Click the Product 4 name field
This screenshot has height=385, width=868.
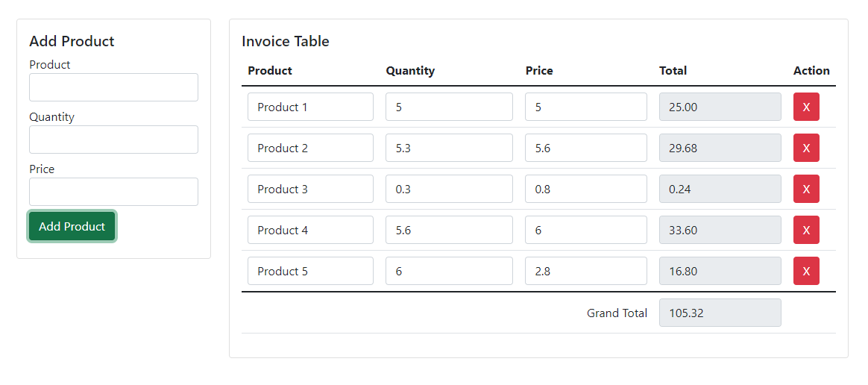310,230
